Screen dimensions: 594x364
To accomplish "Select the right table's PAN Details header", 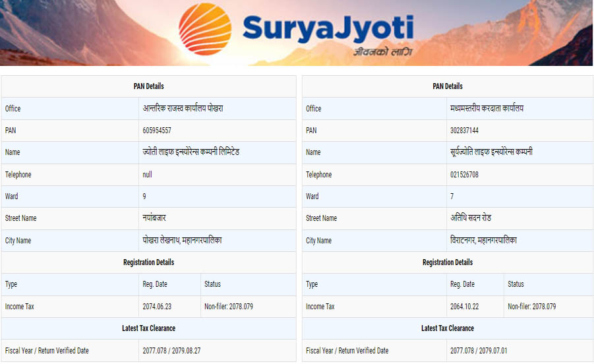I will pos(448,86).
